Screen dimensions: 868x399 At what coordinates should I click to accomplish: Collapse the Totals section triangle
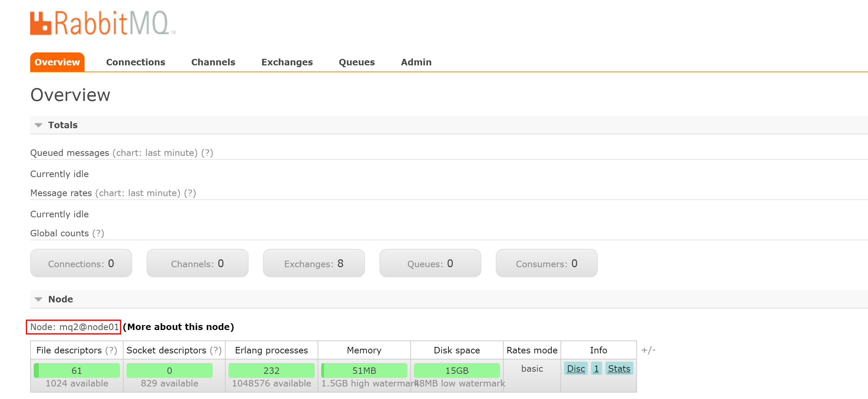tap(38, 125)
